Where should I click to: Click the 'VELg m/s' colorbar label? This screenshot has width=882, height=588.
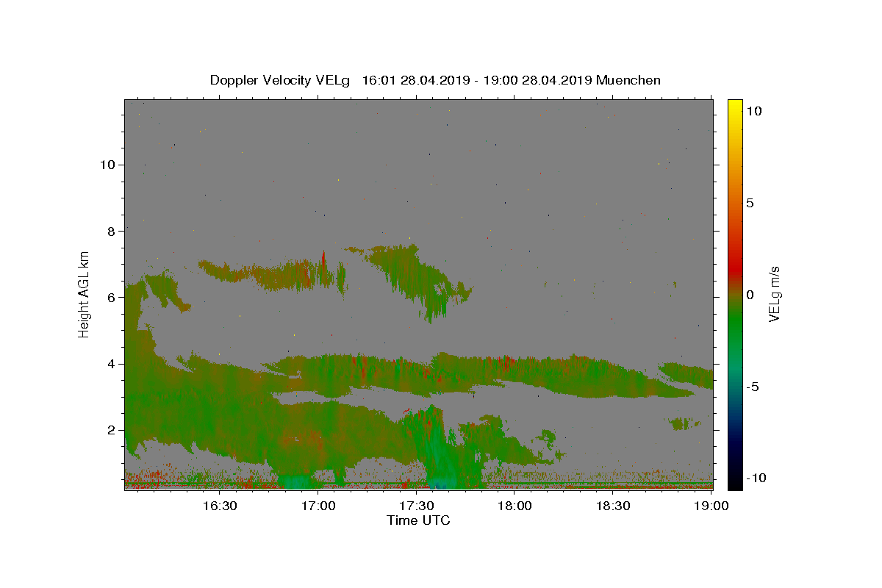tap(774, 295)
